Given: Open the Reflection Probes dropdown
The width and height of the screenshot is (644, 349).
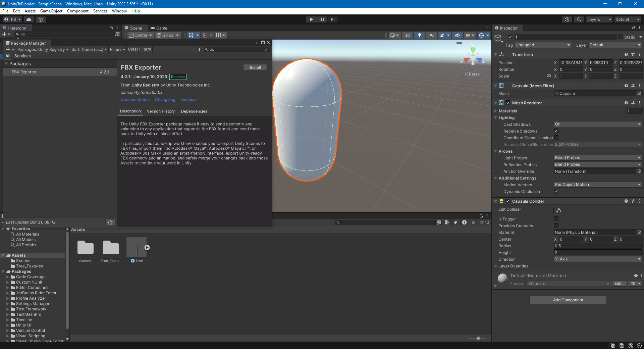Looking at the screenshot, I should pyautogui.click(x=598, y=164).
